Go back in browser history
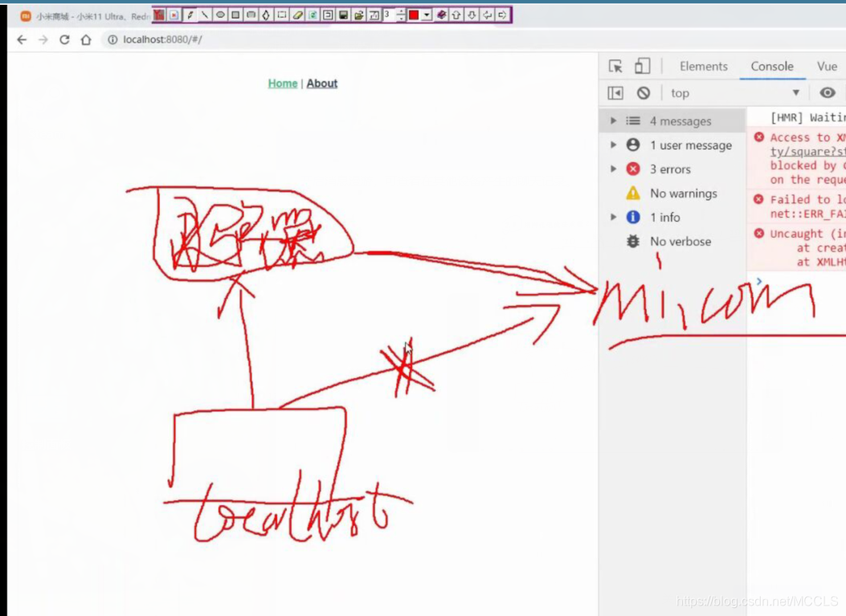846x616 pixels. coord(22,39)
